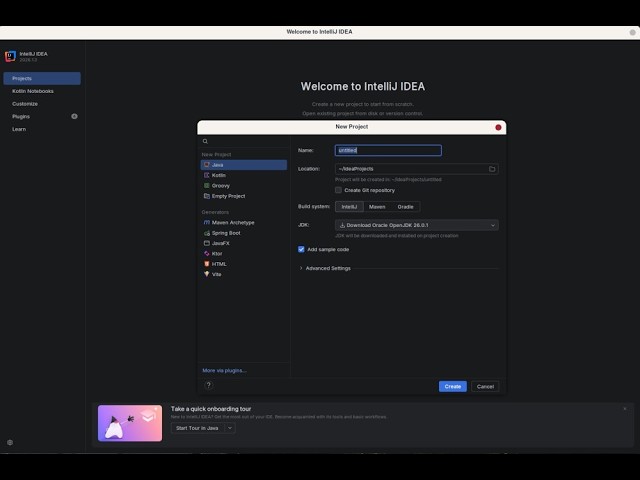Click the search magnifier in New Project
The height and width of the screenshot is (480, 640).
tap(205, 141)
